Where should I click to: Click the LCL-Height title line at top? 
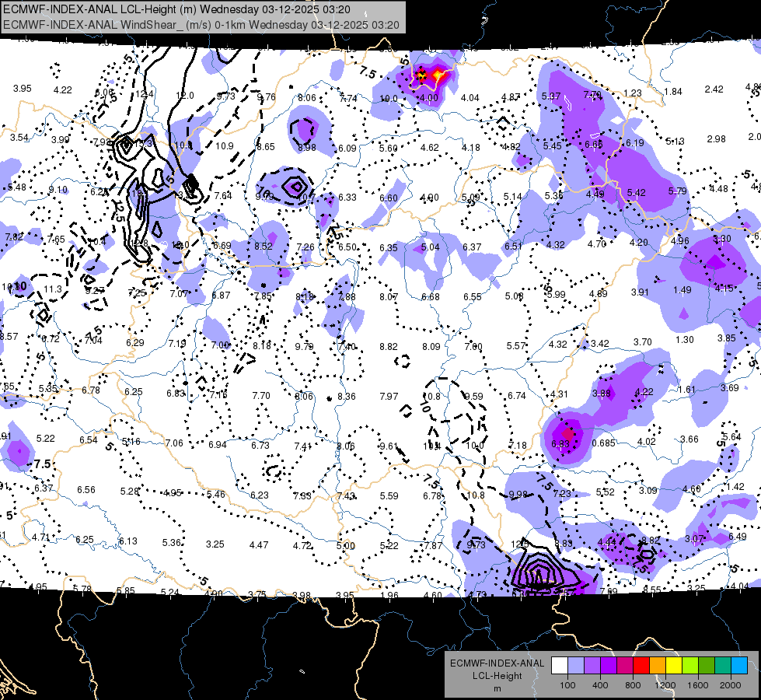click(176, 9)
